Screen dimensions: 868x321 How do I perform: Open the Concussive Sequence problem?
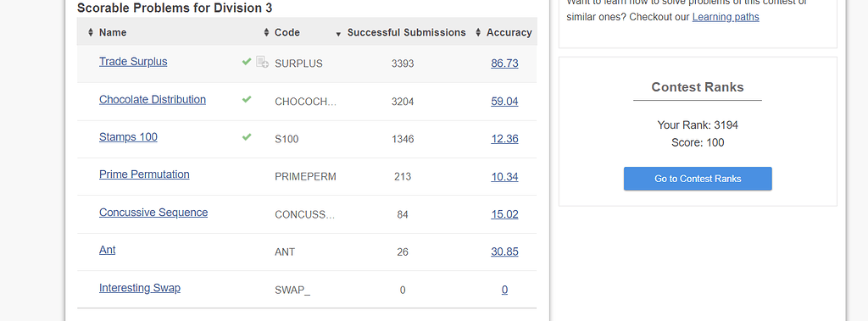pos(153,213)
